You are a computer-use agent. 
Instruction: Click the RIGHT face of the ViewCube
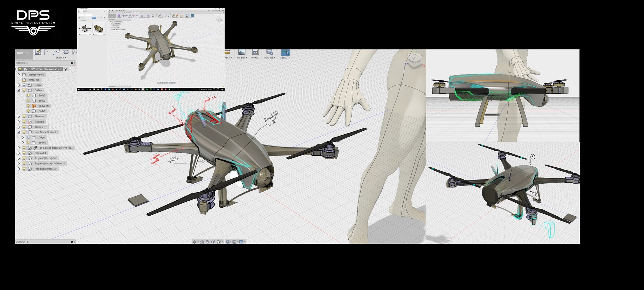[418, 62]
